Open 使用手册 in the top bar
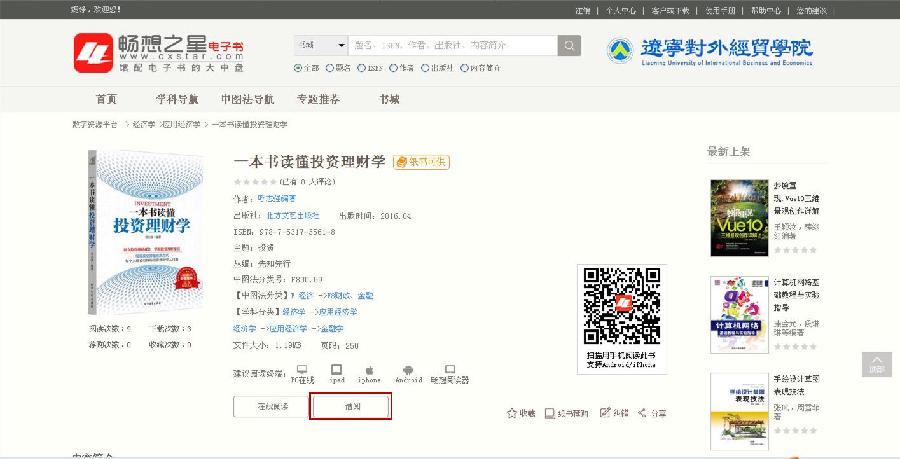 [720, 10]
